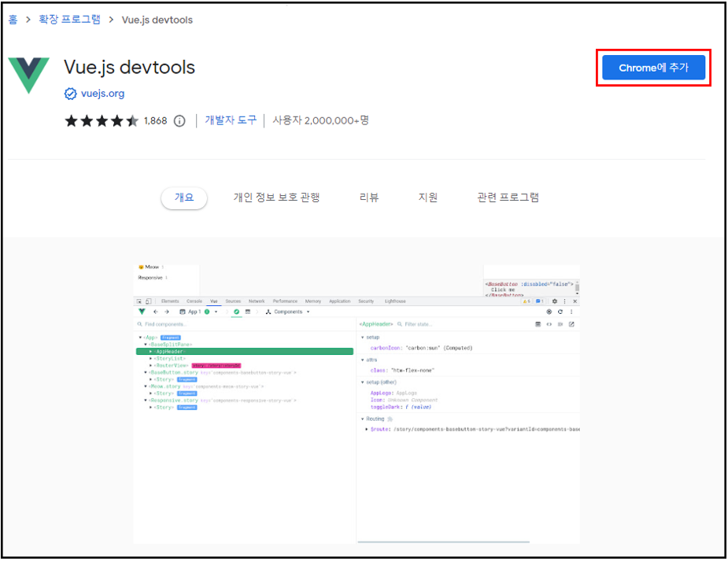Open the vuejs.org publisher link

point(102,94)
